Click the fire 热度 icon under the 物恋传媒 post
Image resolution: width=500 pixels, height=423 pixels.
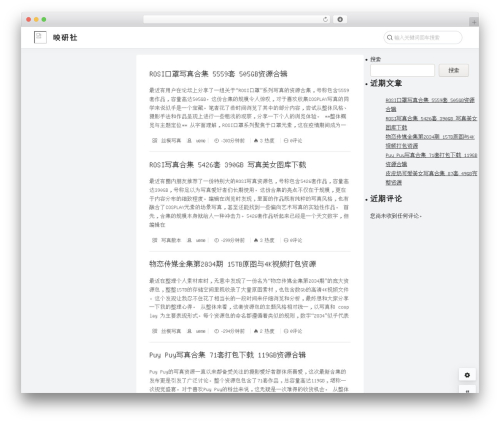256,331
